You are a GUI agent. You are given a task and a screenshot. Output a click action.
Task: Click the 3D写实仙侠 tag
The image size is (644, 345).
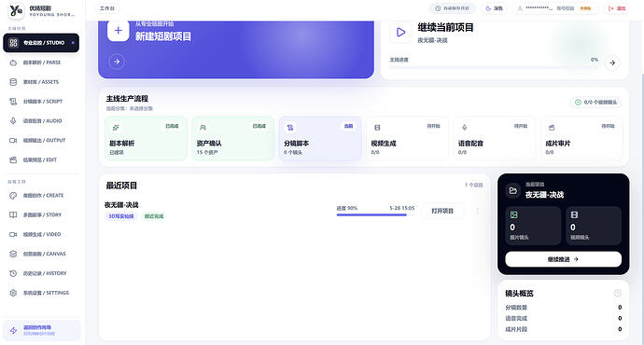[x=120, y=216]
